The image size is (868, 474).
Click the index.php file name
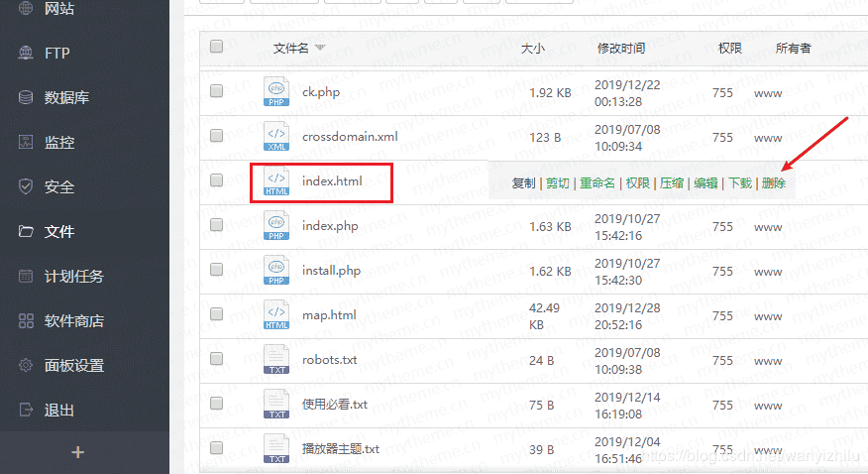330,226
